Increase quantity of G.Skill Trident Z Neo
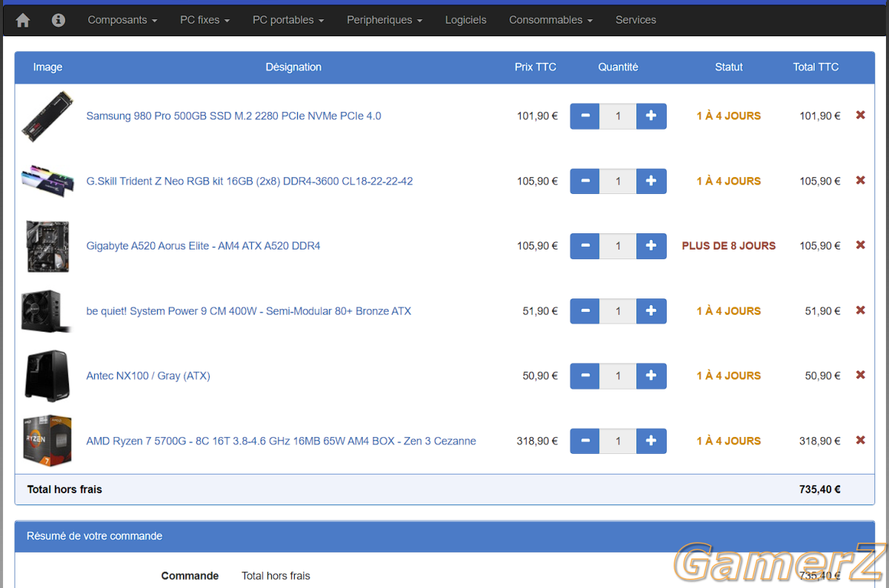Viewport: 889px width, 588px height. pos(651,181)
